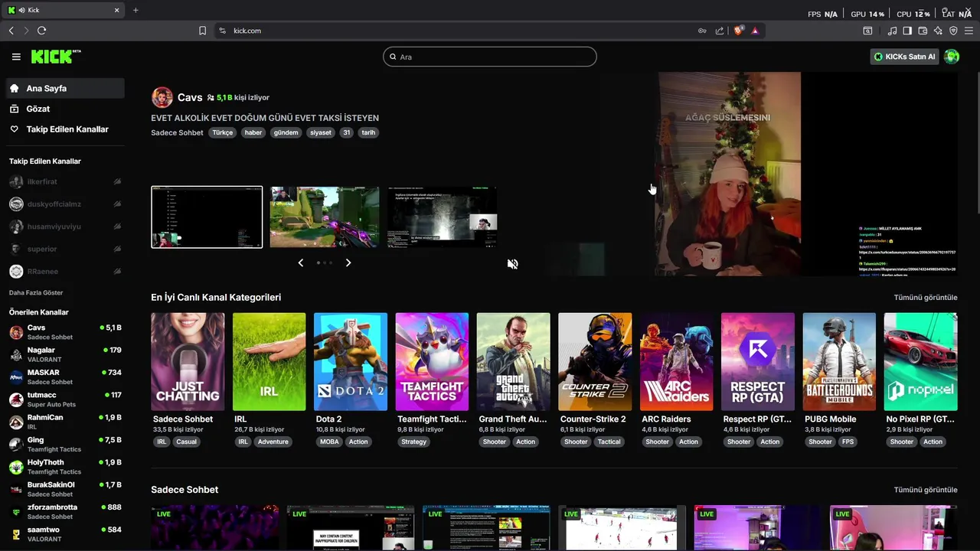Click Brave Shields lion icon
This screenshot has height=551, width=980.
pyautogui.click(x=738, y=31)
